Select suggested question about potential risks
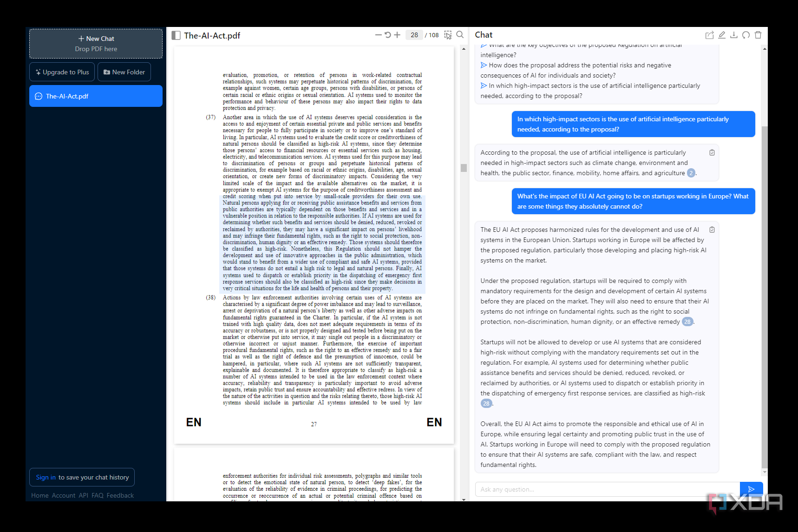798x532 pixels. [576, 70]
